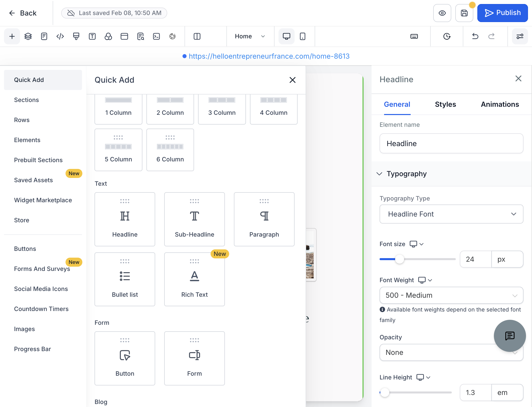This screenshot has width=532, height=407.
Task: Click the redo arrow
Action: 491,36
